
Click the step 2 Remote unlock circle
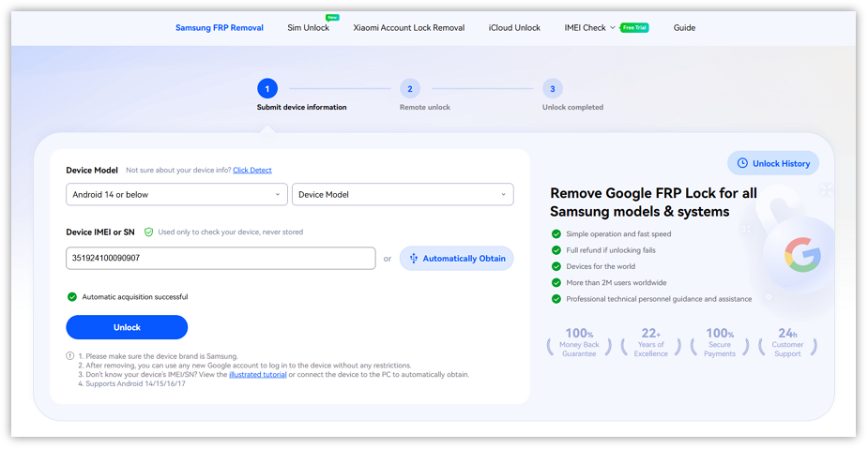410,88
